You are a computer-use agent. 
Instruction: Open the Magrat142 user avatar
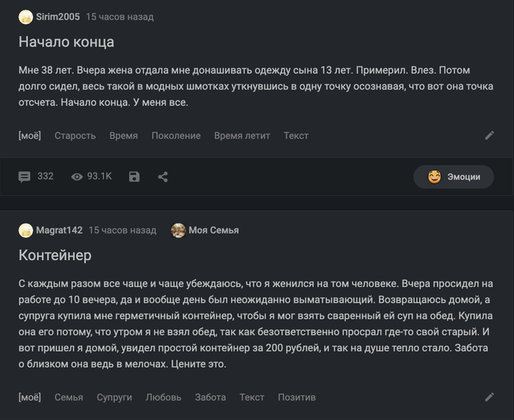tap(26, 230)
